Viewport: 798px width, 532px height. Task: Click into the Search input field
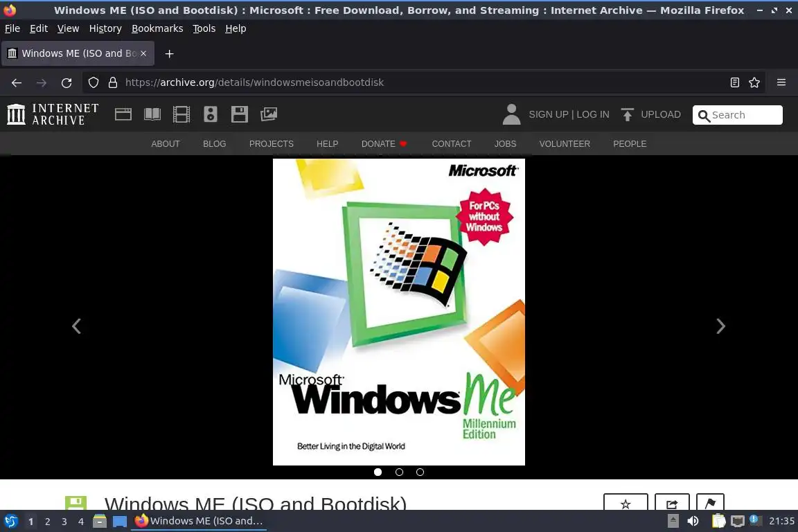pyautogui.click(x=738, y=115)
